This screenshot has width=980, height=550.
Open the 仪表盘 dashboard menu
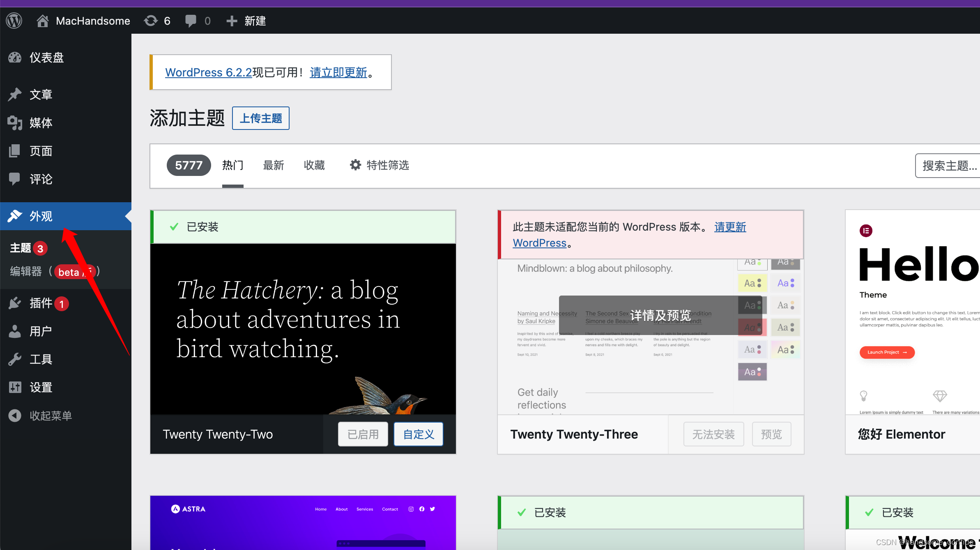(x=46, y=58)
